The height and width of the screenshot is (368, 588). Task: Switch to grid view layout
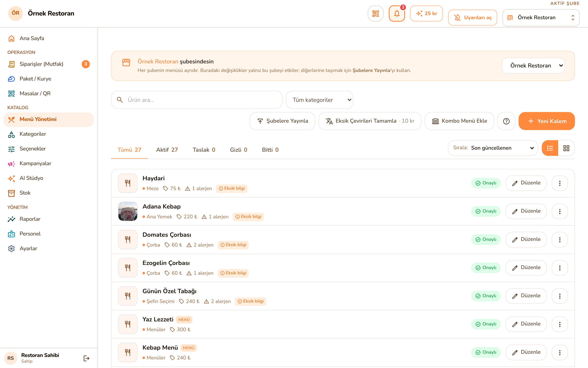pos(566,148)
